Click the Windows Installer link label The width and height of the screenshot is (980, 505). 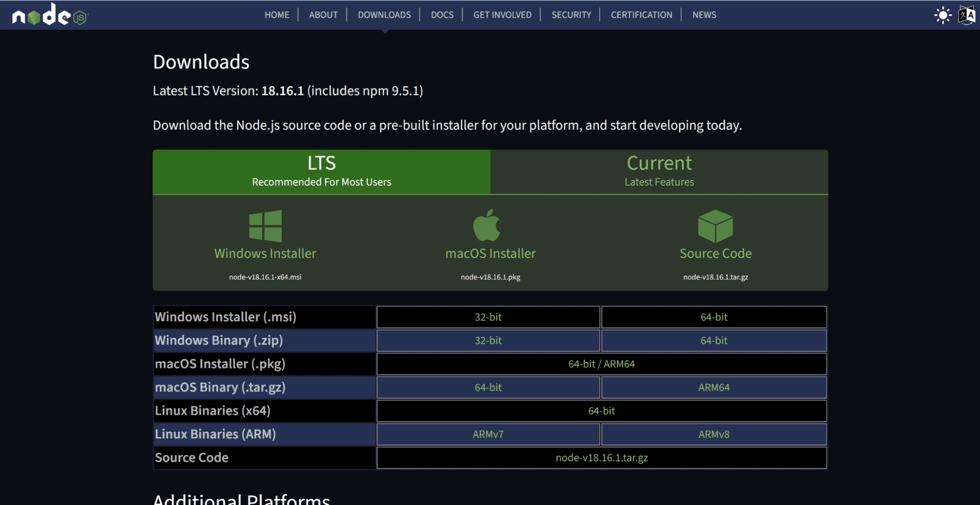(x=265, y=253)
